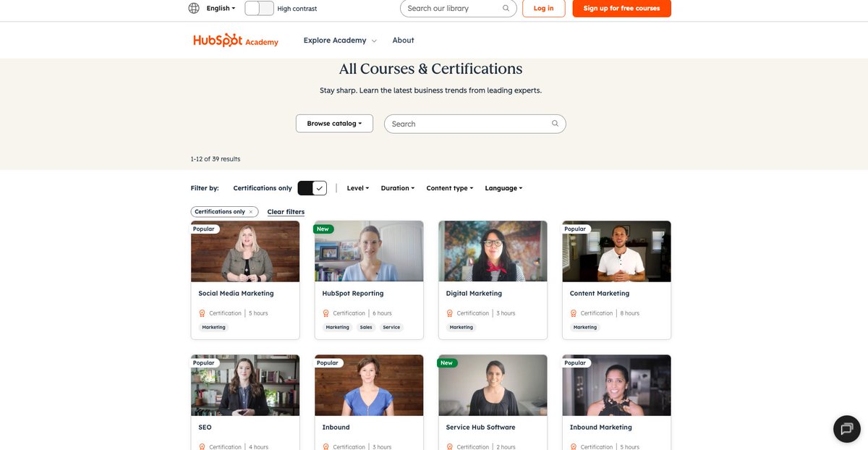Image resolution: width=868 pixels, height=450 pixels.
Task: Click Sign up for free courses
Action: [x=621, y=9]
